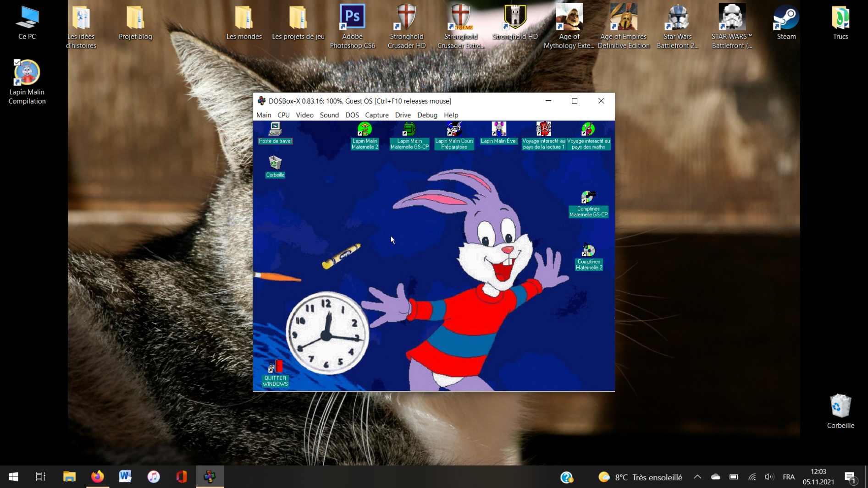Screen dimensions: 868x488
Task: Open Ce PC desktop icon
Action: [27, 23]
